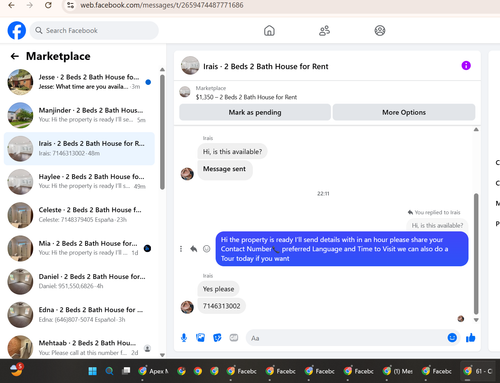Open the purple conversation info icon
Image resolution: width=500 pixels, height=383 pixels.
click(466, 66)
